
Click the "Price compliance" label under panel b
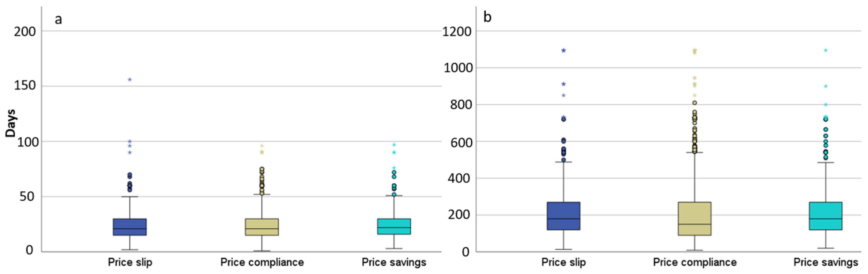694,262
